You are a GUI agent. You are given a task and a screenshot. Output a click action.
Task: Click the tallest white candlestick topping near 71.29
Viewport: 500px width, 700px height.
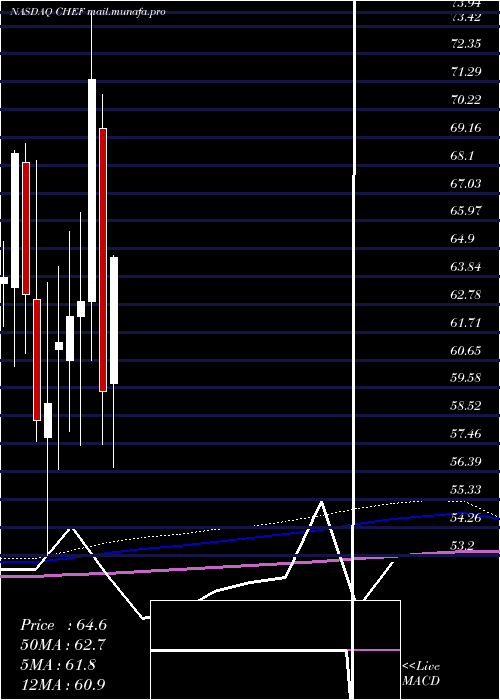pyautogui.click(x=92, y=190)
